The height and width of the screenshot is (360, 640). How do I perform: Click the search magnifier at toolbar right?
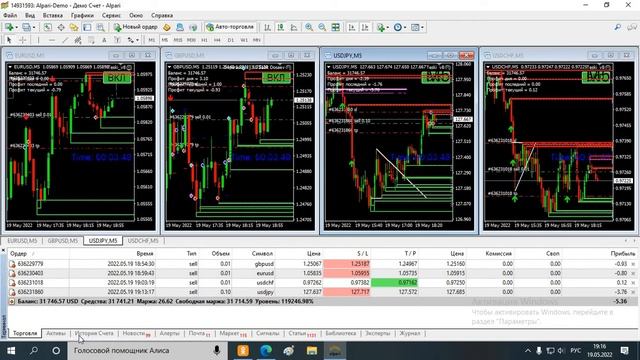[618, 27]
